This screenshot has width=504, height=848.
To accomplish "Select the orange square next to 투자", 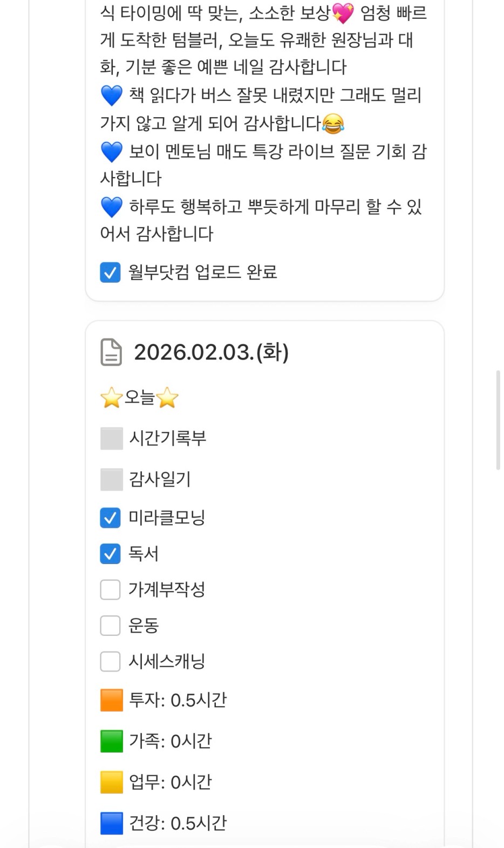I will [112, 700].
